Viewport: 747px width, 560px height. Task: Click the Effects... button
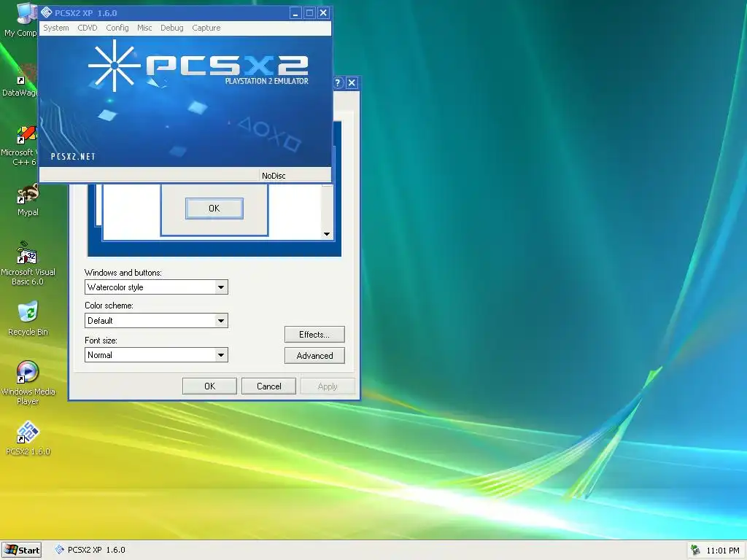click(x=314, y=334)
